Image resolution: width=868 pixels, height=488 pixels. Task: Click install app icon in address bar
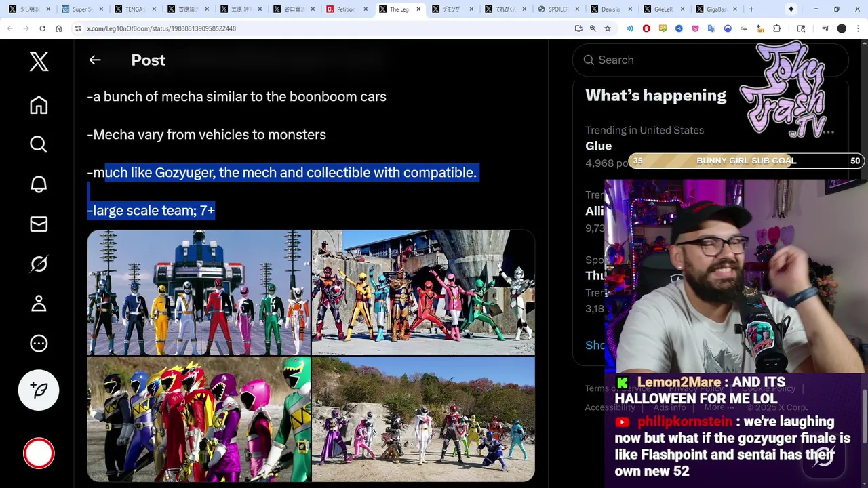point(578,28)
